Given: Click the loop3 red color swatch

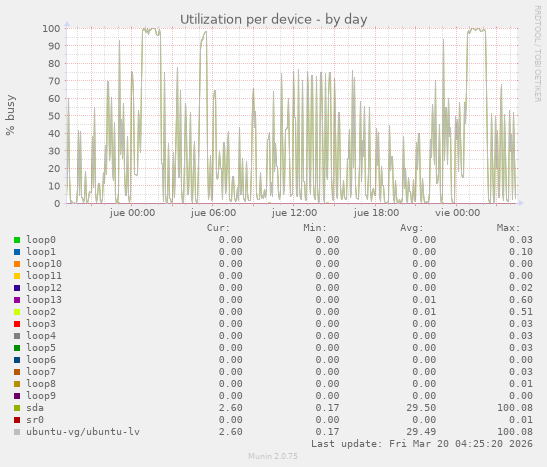Looking at the screenshot, I should point(17,324).
